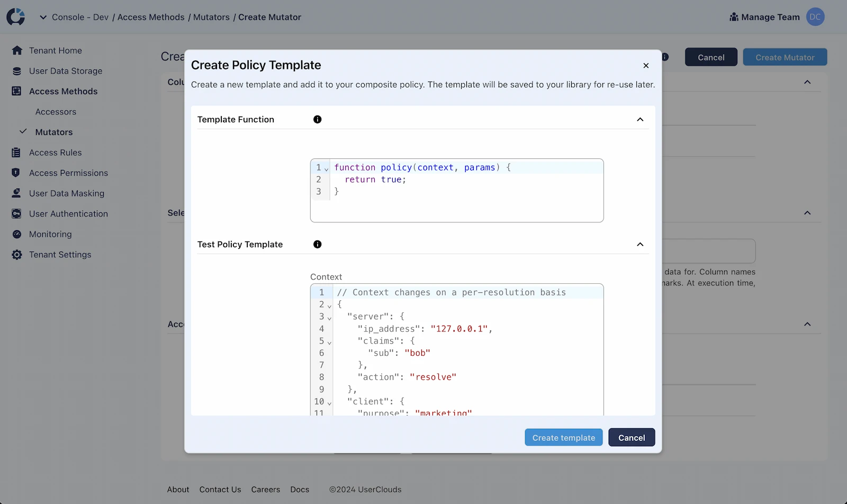
Task: Open Access Permissions in sidebar
Action: tap(68, 173)
